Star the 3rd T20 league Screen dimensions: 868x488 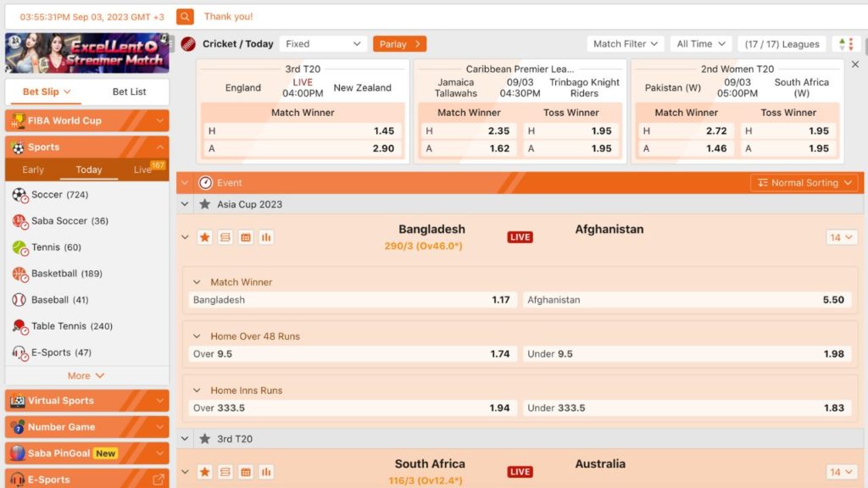point(205,439)
